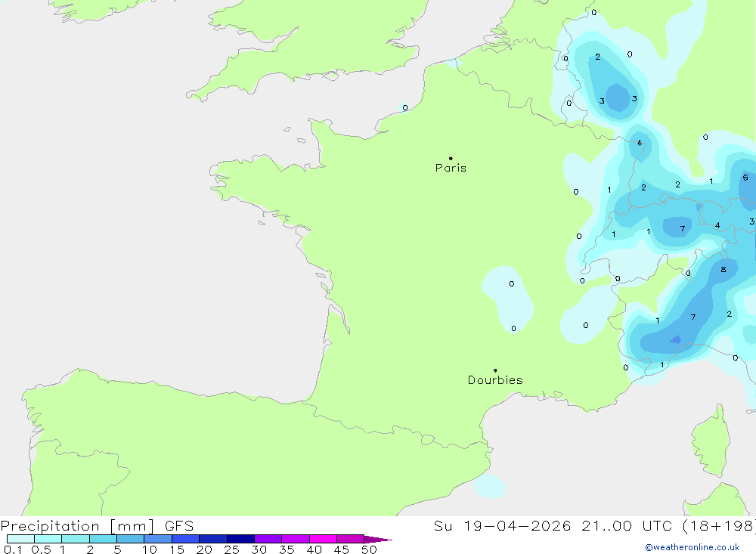
Task: Pick the 0.1–0.5 mm lightest cyan legend swatch
Action: (20, 539)
